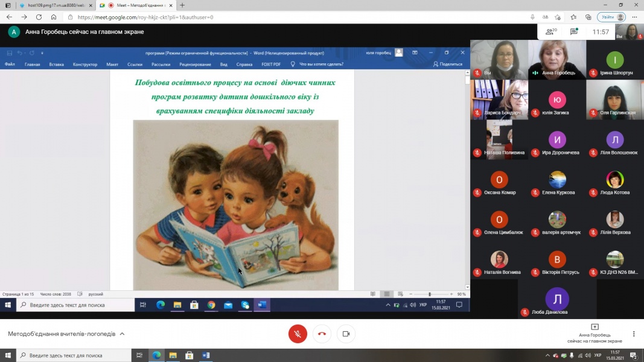Refresh the page in the browser

(39, 17)
